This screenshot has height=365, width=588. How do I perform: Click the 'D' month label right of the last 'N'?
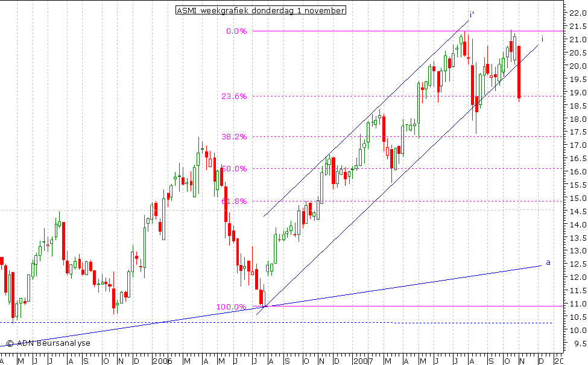[x=541, y=361]
